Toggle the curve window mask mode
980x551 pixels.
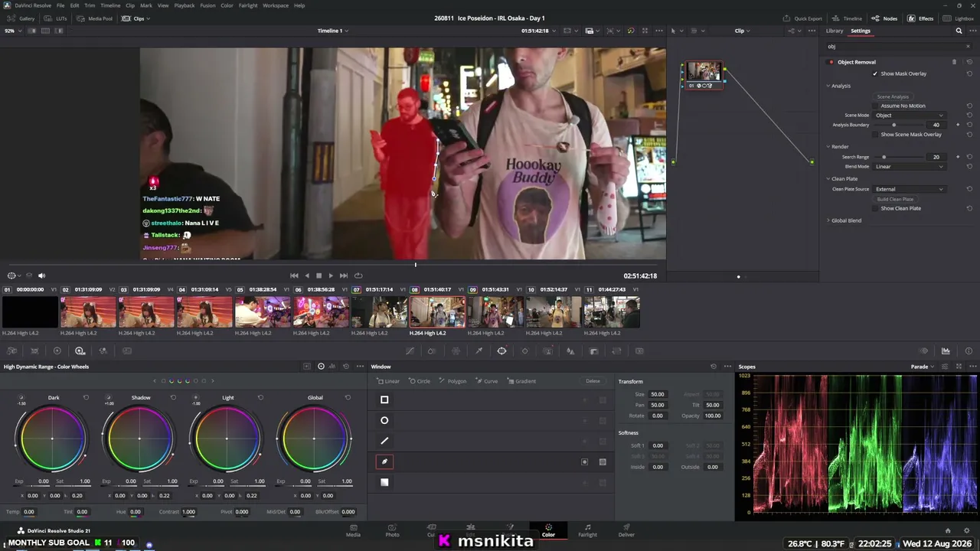tap(603, 461)
